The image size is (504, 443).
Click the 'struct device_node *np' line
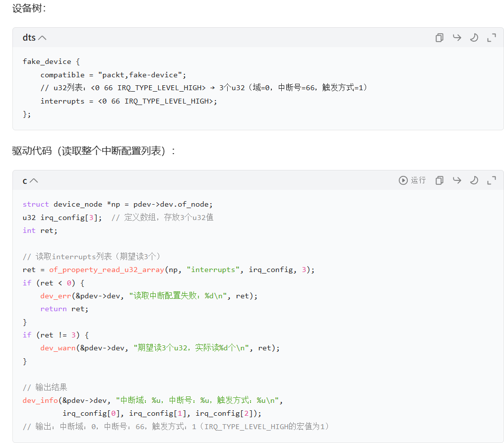[118, 205]
